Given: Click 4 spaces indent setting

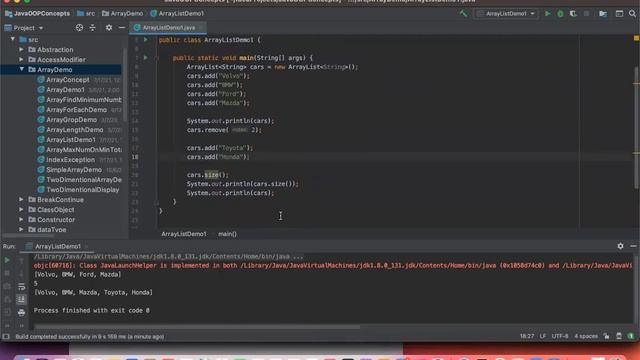Looking at the screenshot, I should point(586,336).
